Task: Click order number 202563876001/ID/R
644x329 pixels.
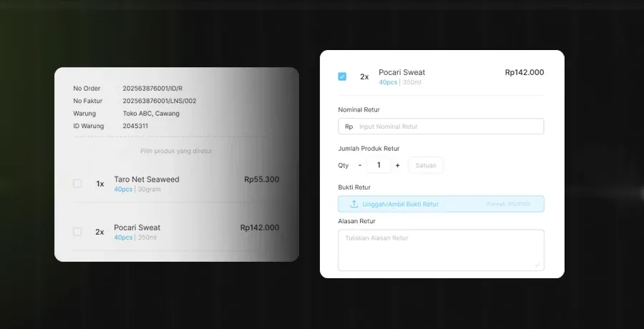Action: (152, 88)
